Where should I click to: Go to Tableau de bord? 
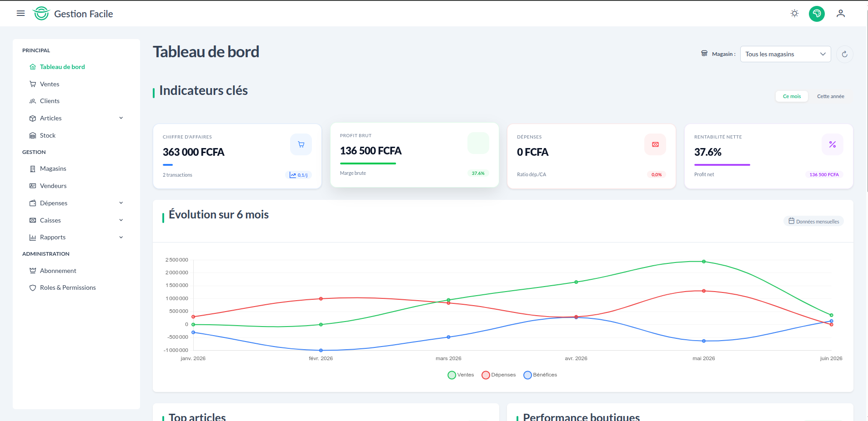pos(62,67)
